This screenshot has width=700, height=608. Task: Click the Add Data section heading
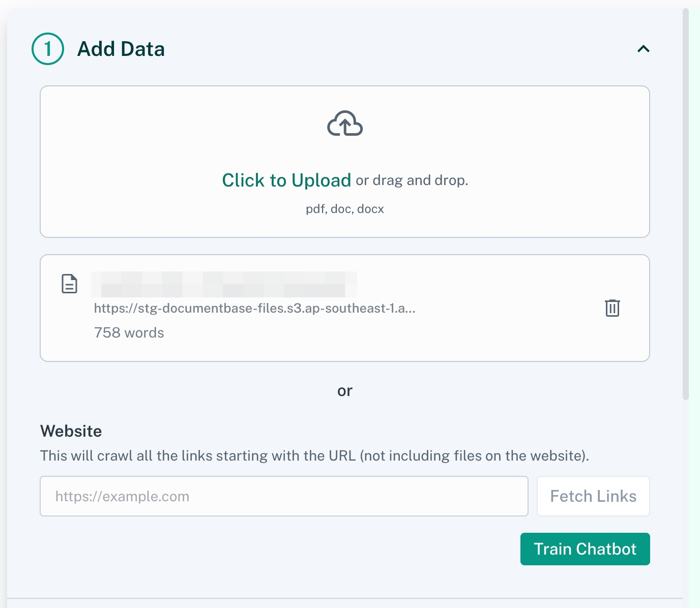[121, 49]
